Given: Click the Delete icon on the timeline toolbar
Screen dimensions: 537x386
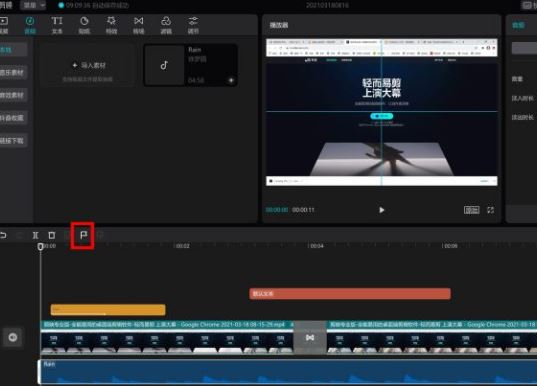Looking at the screenshot, I should 52,235.
